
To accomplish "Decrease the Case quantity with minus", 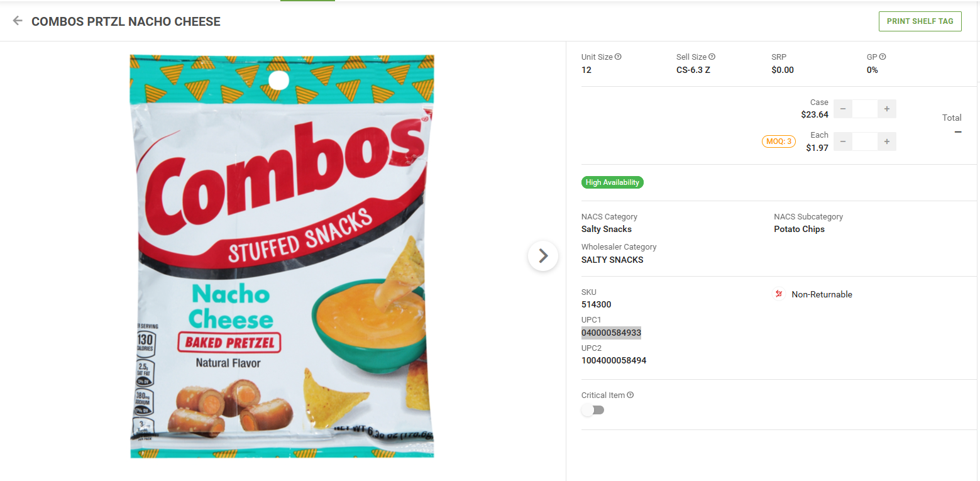I will tap(843, 109).
